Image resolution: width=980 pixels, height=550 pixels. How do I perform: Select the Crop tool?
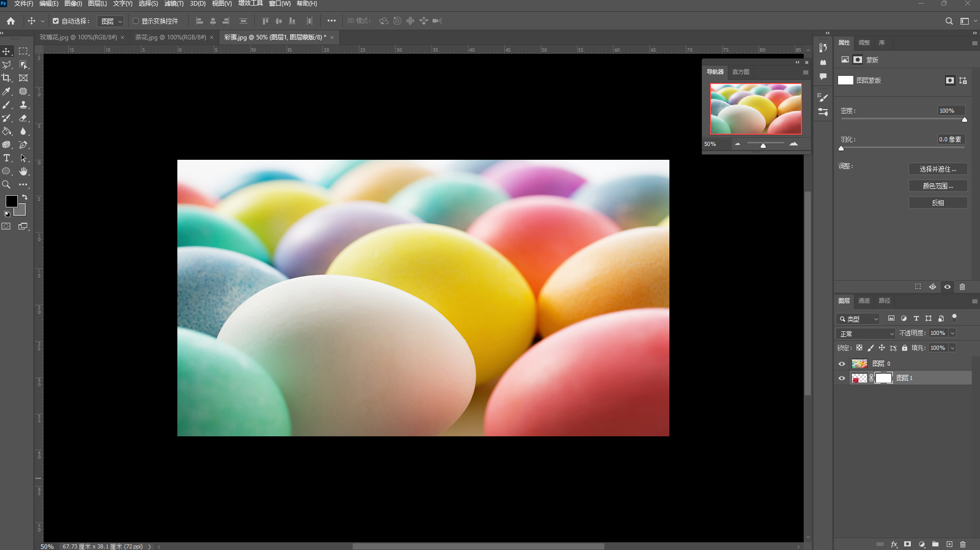(7, 78)
